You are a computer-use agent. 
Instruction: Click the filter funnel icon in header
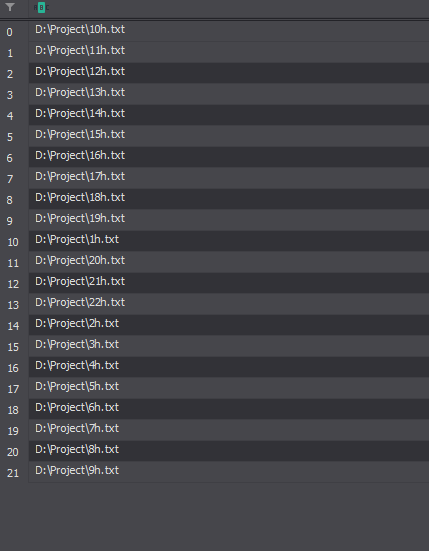click(10, 7)
